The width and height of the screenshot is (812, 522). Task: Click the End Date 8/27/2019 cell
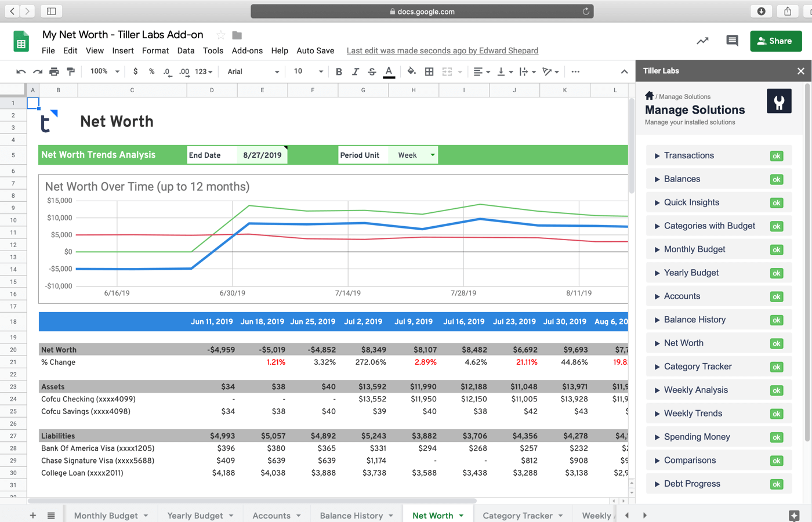[x=262, y=155]
